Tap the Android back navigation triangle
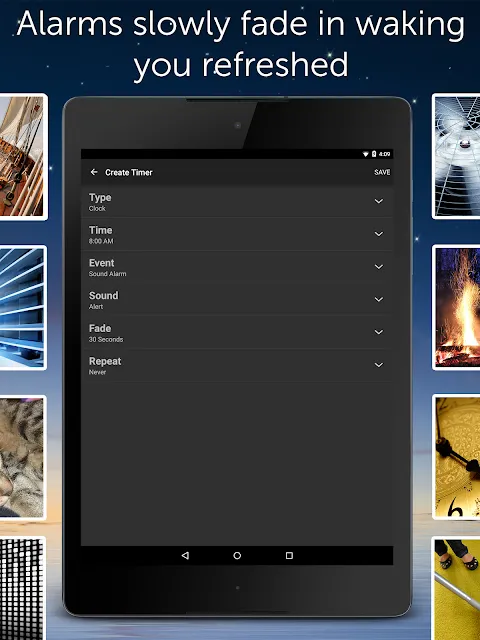Viewport: 480px width, 640px height. tap(185, 556)
